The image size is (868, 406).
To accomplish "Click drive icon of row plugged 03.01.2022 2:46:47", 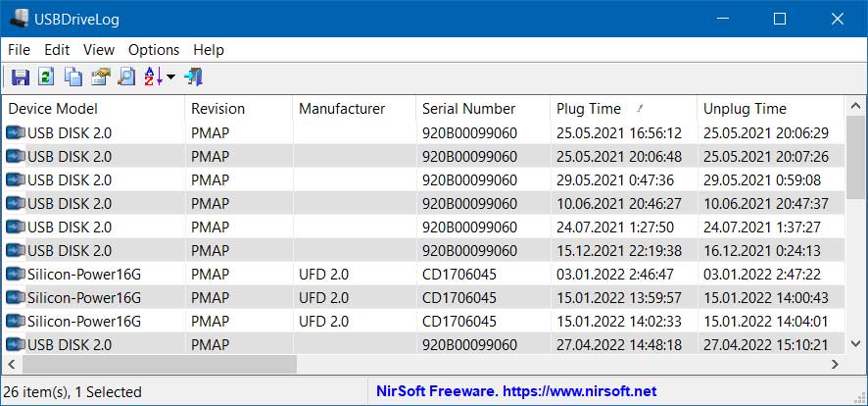I will tap(16, 274).
